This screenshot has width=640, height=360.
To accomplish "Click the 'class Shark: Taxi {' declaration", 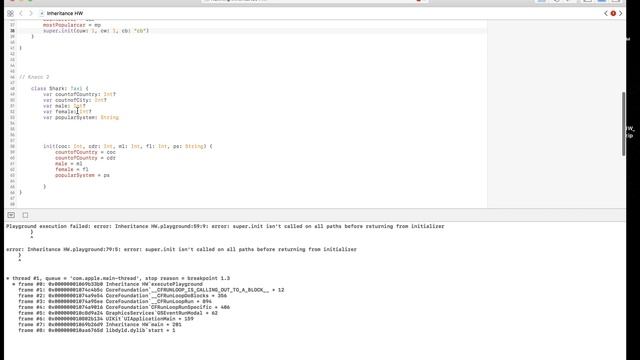I will [x=60, y=88].
